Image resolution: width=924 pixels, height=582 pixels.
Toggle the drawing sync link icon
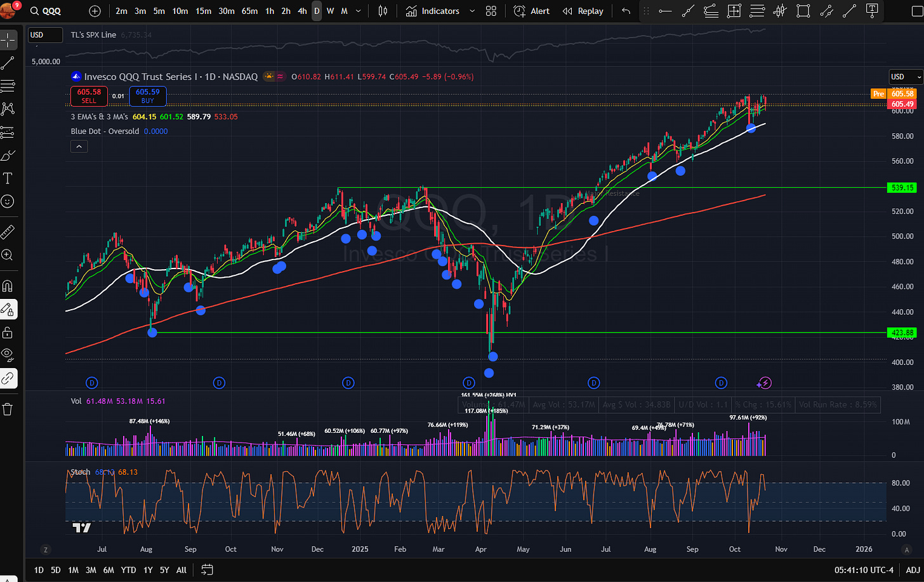click(8, 378)
